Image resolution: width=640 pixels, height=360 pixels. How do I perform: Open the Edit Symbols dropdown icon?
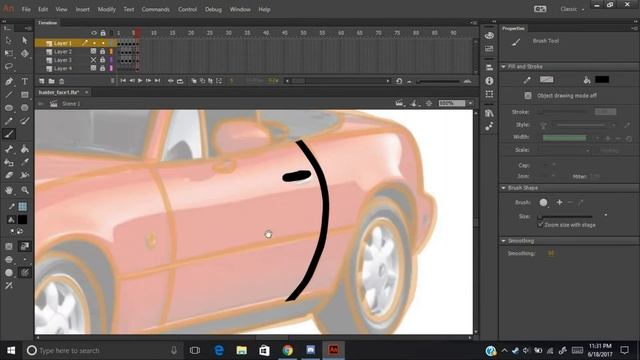click(x=414, y=104)
